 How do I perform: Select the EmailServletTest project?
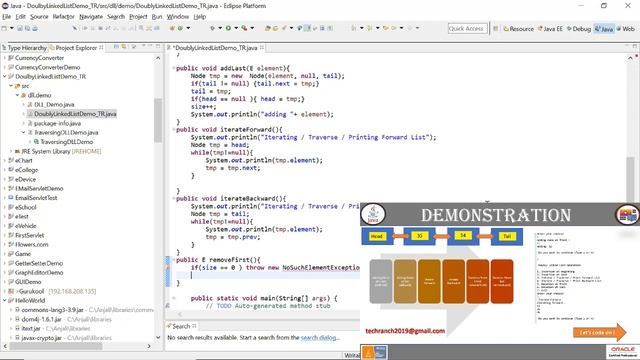point(36,198)
